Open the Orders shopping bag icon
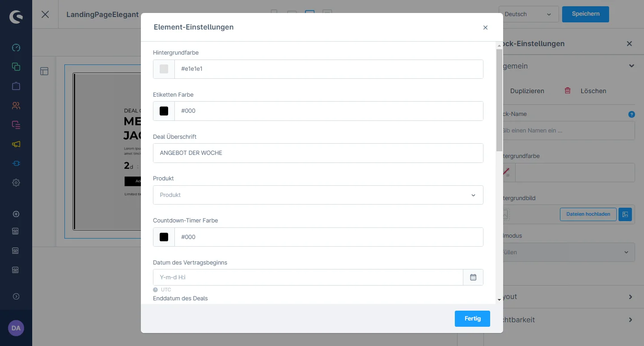 [16, 86]
